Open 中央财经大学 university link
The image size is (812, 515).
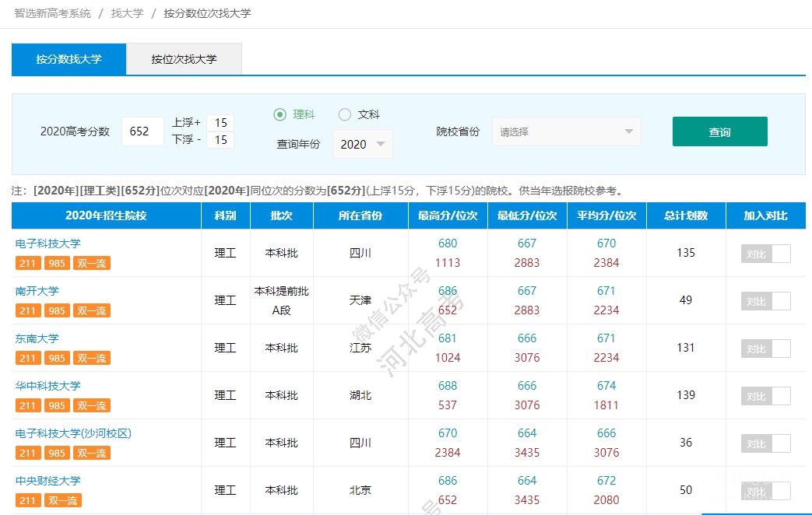47,481
